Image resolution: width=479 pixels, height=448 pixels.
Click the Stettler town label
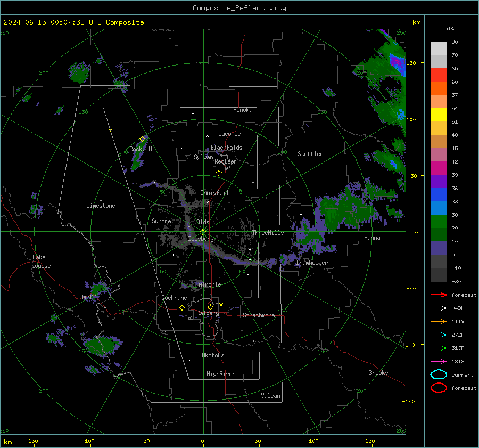(310, 154)
